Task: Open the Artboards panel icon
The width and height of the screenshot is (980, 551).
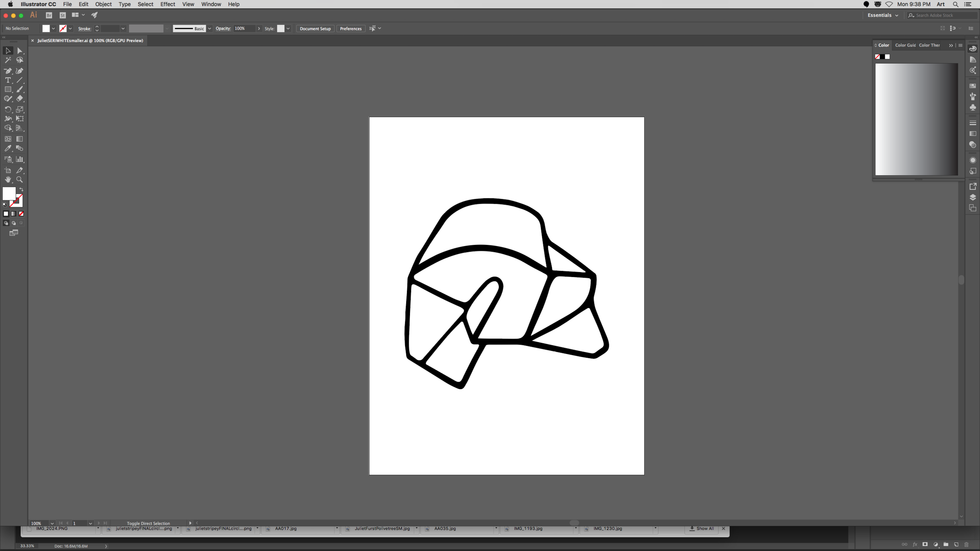Action: [x=973, y=208]
